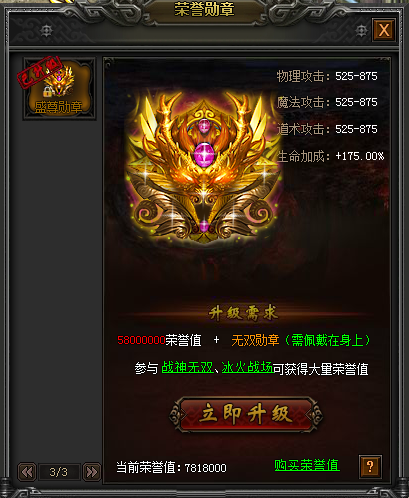
Task: Click the red 58000000 荣誉值 cost
Action: tap(159, 340)
